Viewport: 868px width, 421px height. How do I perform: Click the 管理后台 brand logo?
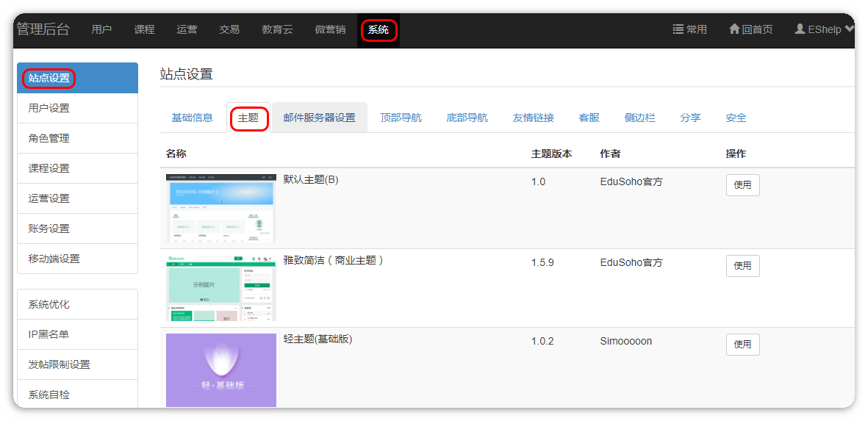43,29
